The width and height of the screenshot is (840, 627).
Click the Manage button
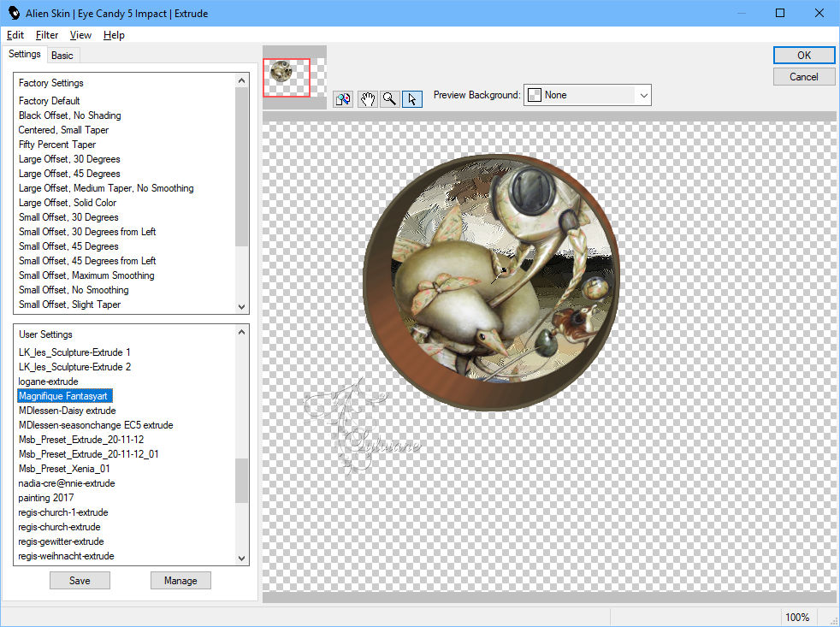click(180, 580)
